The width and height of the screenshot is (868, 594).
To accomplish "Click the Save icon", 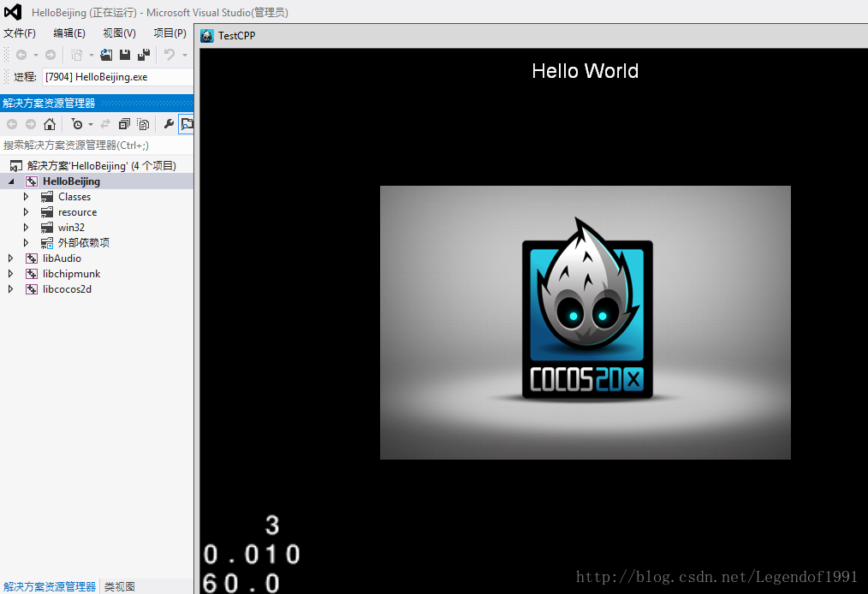I will tap(125, 55).
